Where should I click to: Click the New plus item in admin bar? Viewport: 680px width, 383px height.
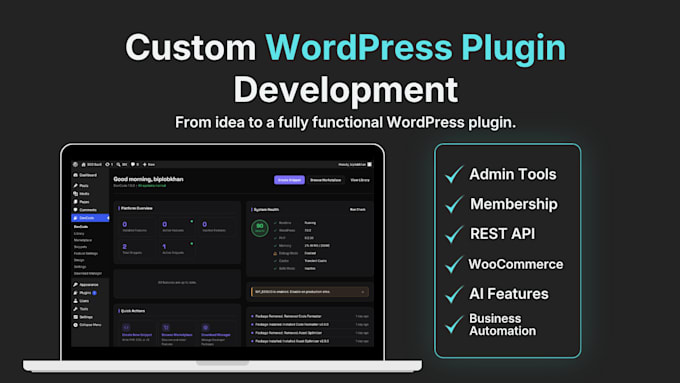[149, 164]
